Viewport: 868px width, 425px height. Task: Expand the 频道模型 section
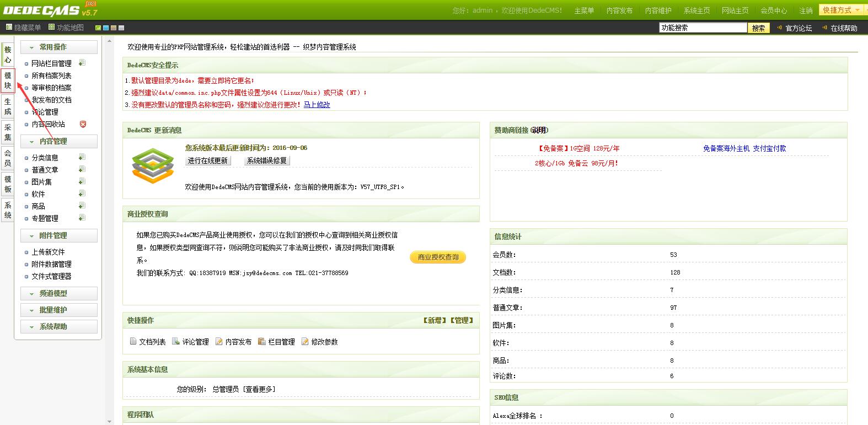click(59, 294)
